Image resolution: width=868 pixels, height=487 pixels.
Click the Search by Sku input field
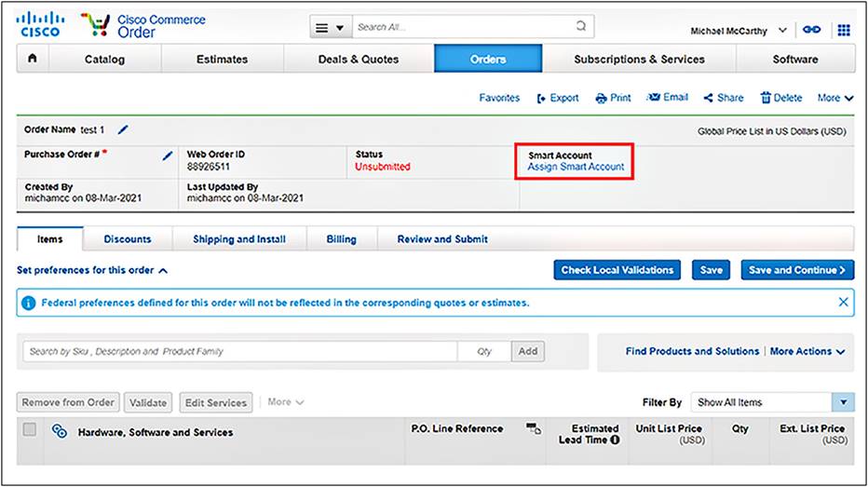(240, 351)
